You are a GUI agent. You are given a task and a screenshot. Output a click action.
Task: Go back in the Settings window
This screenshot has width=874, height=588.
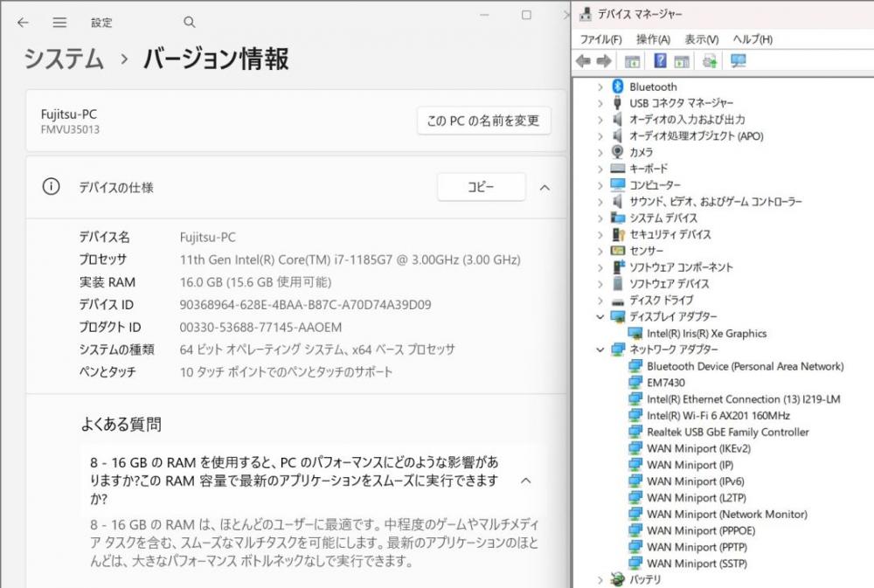click(23, 23)
